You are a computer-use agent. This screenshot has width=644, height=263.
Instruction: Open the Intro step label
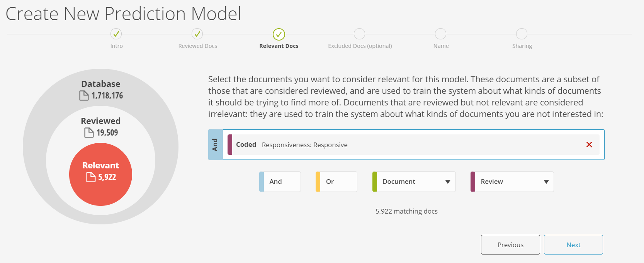click(x=116, y=46)
